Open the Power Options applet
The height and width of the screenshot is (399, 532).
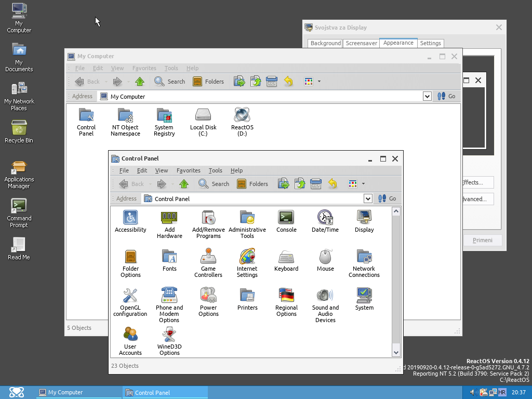pyautogui.click(x=208, y=302)
